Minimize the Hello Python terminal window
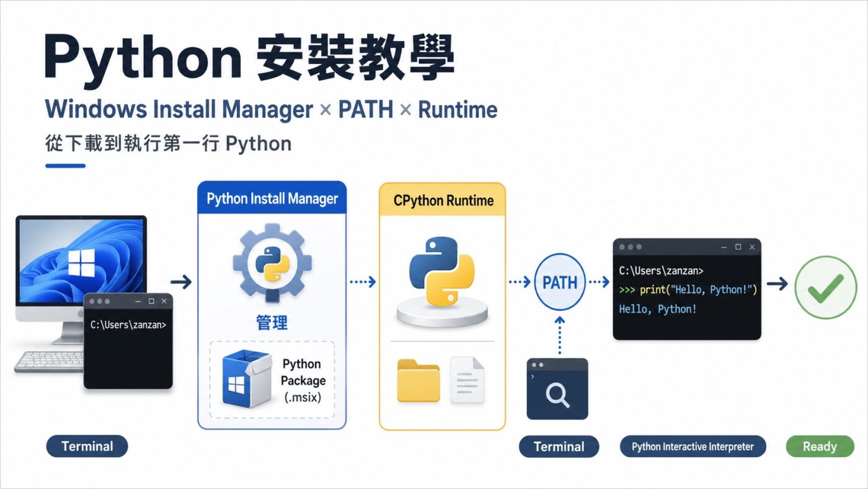This screenshot has width=868, height=489. point(724,247)
